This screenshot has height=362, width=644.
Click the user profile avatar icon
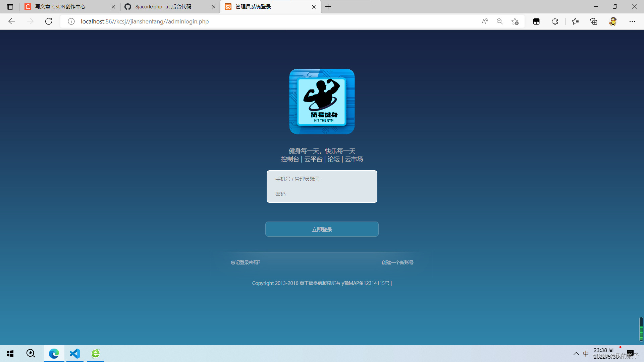613,21
